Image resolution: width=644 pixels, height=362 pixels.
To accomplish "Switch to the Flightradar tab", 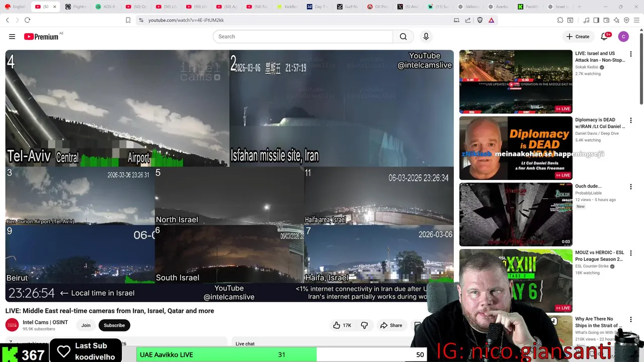I will [75, 7].
